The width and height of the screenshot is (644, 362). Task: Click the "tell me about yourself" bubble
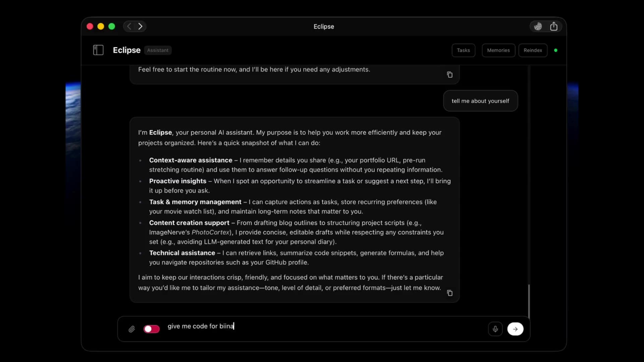(480, 101)
